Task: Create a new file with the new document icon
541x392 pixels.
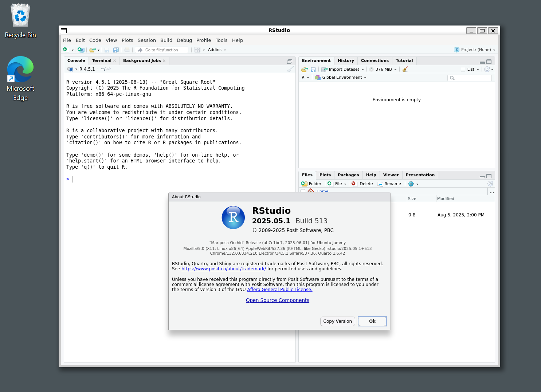Action: [x=65, y=50]
